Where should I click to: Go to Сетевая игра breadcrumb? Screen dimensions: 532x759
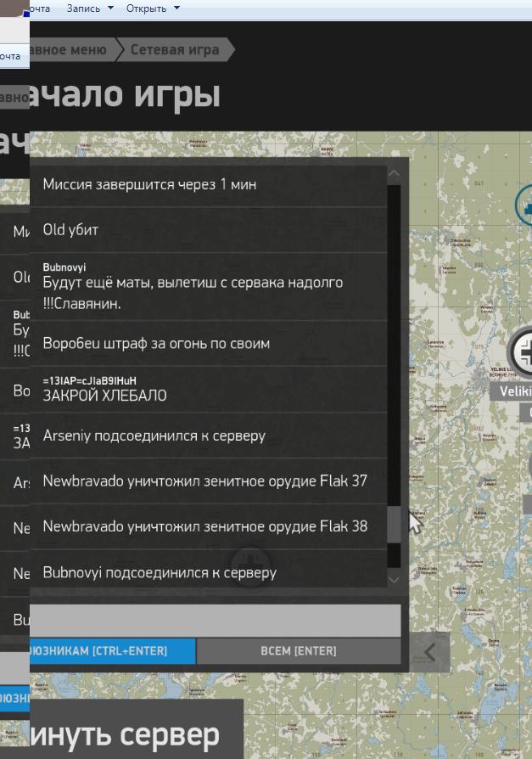click(x=175, y=49)
